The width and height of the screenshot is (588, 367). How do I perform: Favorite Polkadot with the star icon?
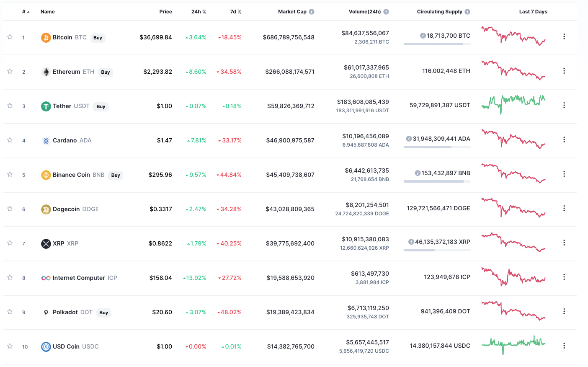pos(10,312)
